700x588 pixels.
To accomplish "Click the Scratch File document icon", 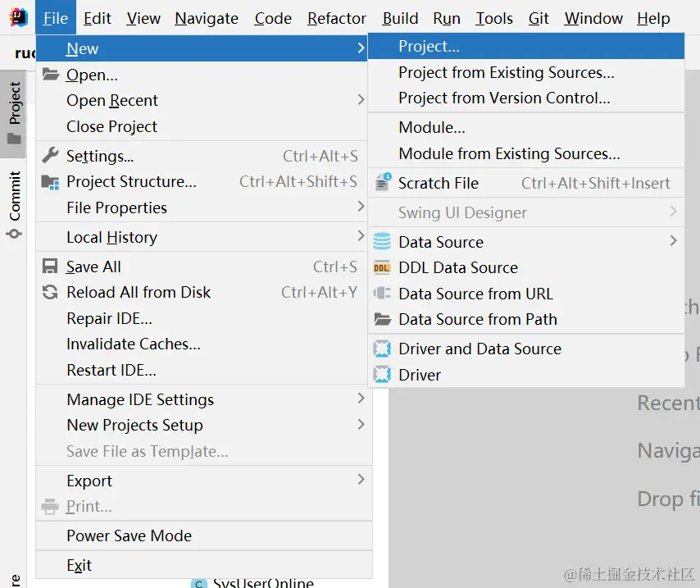I will pyautogui.click(x=383, y=182).
